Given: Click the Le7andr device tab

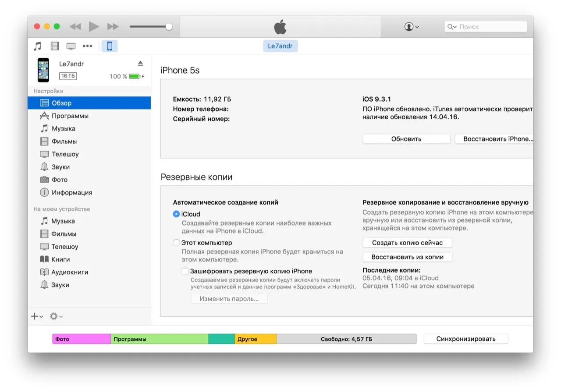Looking at the screenshot, I should coord(280,46).
